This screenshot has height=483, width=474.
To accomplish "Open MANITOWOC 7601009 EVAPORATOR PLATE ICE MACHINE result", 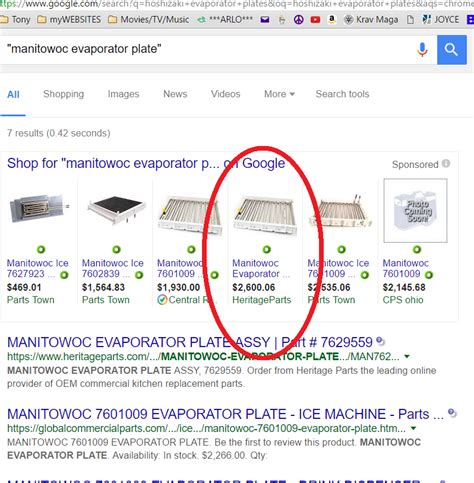I will pyautogui.click(x=225, y=414).
